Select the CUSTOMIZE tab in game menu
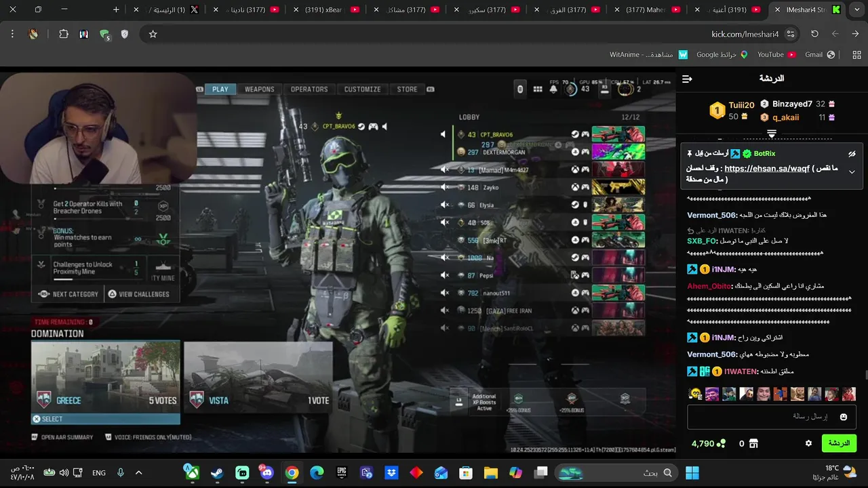Image resolution: width=868 pixels, height=488 pixels. pos(362,89)
